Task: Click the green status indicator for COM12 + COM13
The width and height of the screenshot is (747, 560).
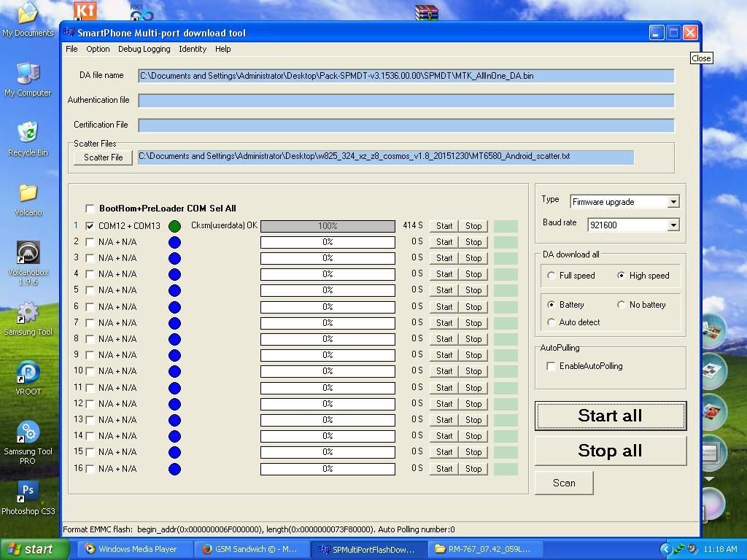Action: click(x=175, y=226)
